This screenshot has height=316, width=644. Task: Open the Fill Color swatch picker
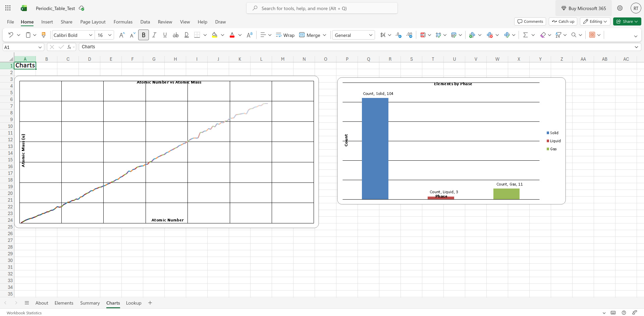point(223,35)
